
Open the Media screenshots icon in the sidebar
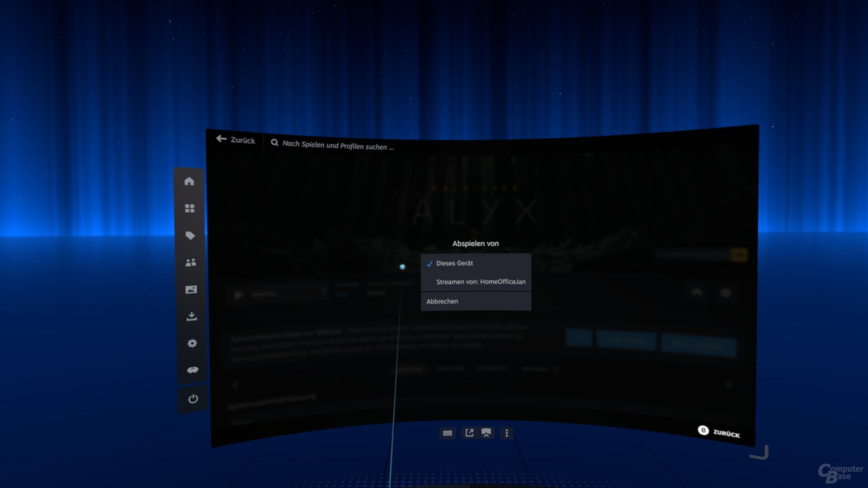click(191, 290)
